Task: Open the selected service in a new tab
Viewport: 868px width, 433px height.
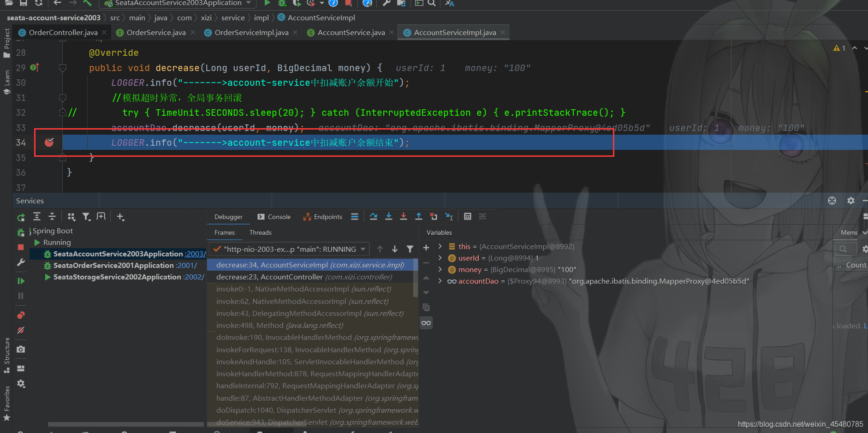Action: tap(101, 217)
